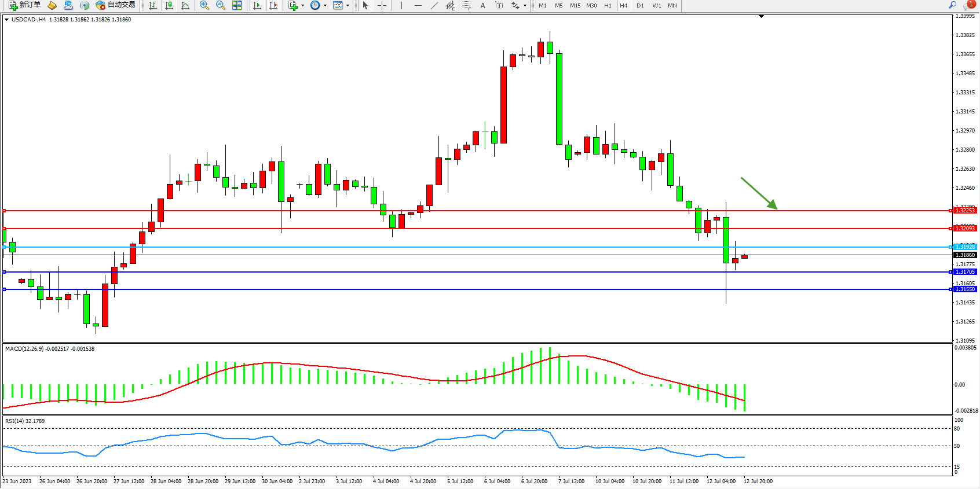The image size is (980, 489).
Task: Switch to the D1 timeframe
Action: [640, 5]
